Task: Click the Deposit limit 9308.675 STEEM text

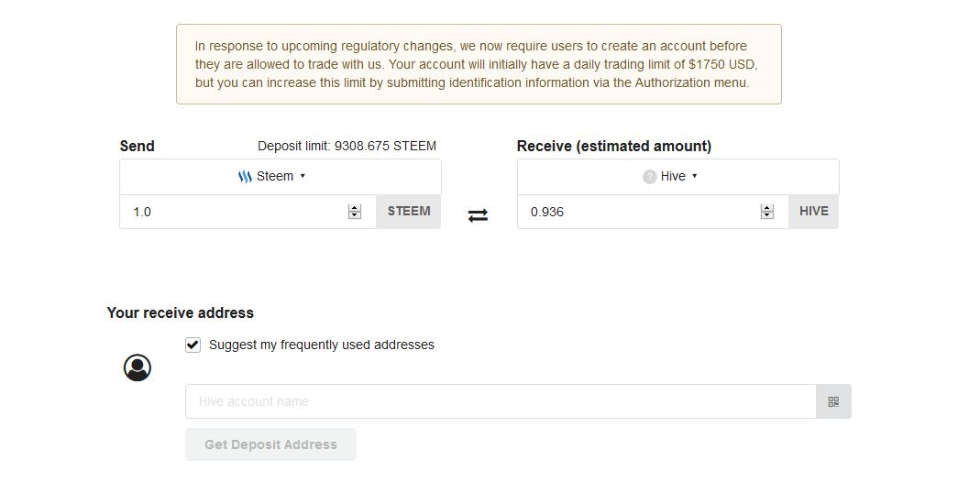Action: (347, 146)
